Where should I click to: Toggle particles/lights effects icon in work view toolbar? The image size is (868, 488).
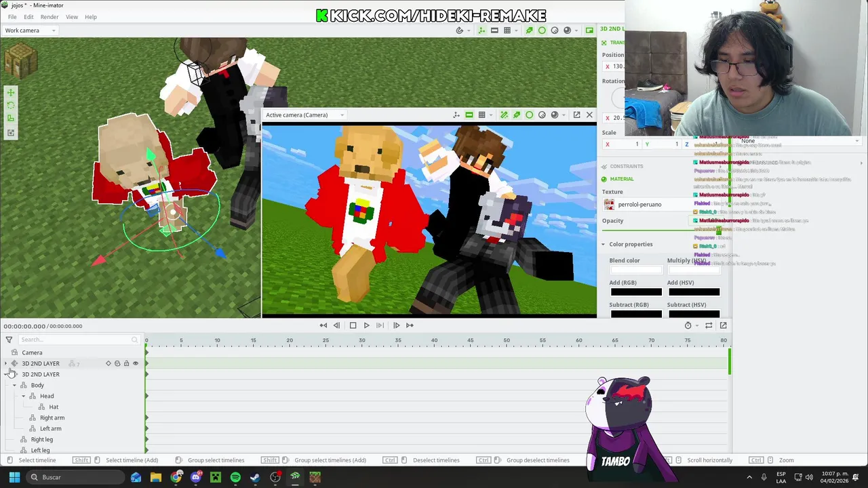[529, 30]
